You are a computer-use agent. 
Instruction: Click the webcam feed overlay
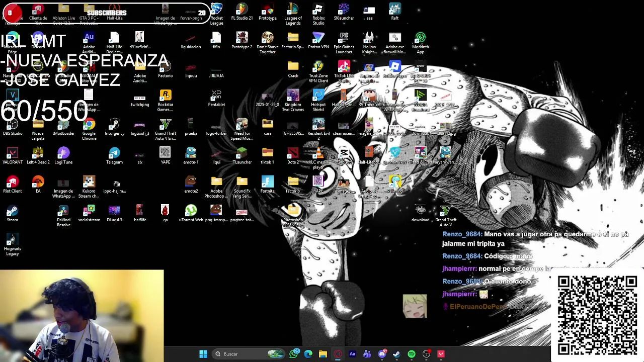[x=82, y=315]
